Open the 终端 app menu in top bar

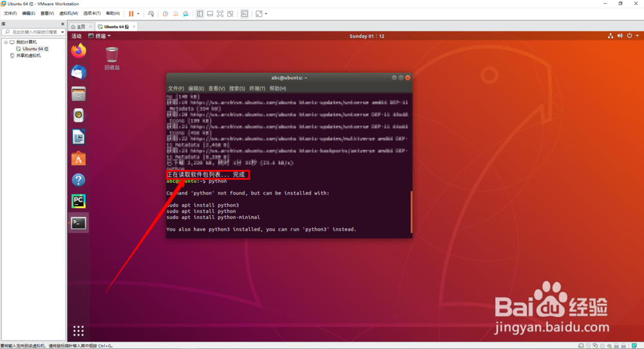[100, 36]
